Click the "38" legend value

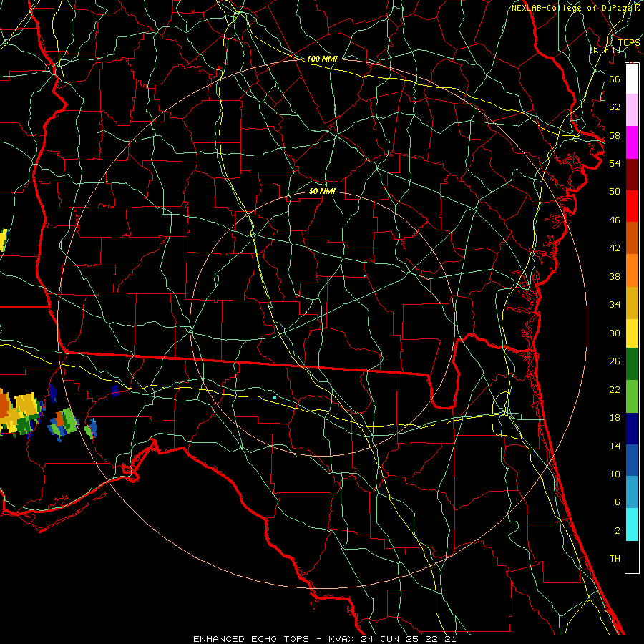click(x=615, y=276)
